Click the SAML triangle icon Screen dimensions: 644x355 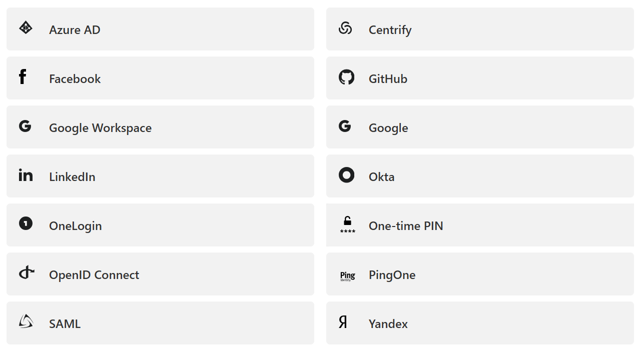[26, 321]
